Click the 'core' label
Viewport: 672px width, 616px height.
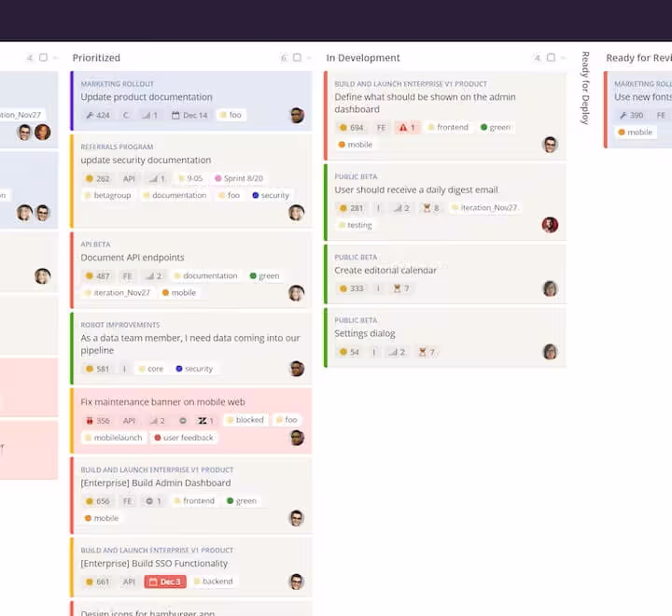click(x=151, y=369)
